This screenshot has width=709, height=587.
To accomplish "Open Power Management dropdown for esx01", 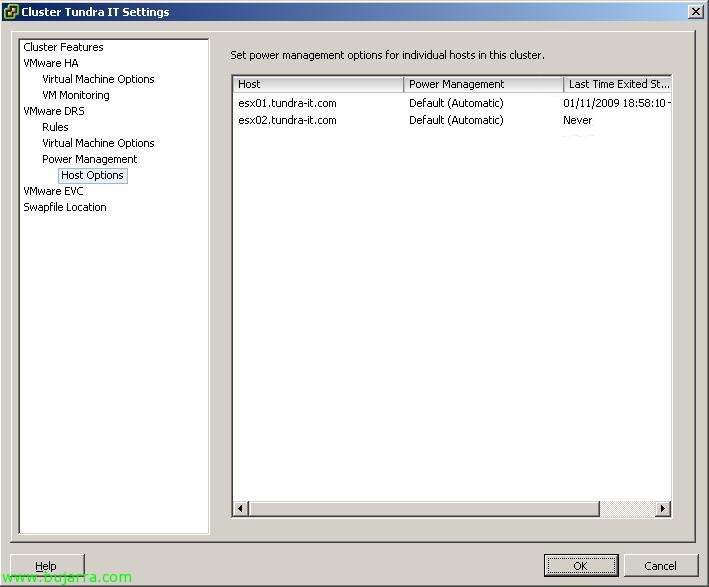I will (456, 103).
